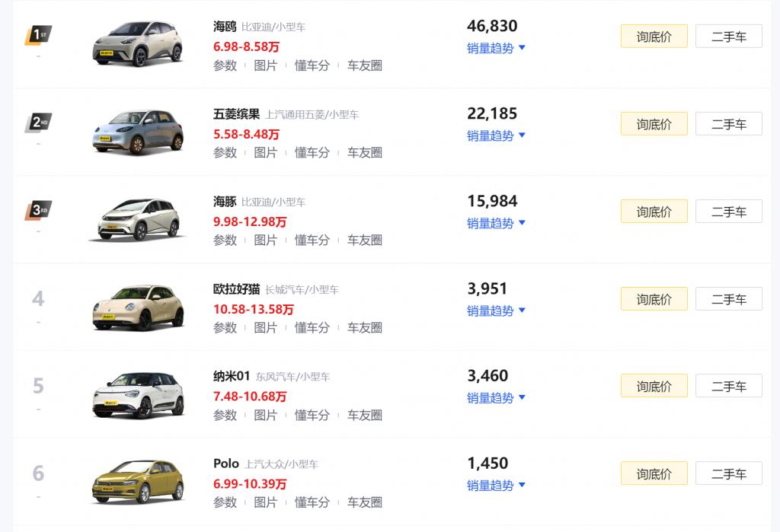Image resolution: width=780 pixels, height=532 pixels.
Task: Open the 五菱缤果 car thumbnail image
Action: [138, 132]
